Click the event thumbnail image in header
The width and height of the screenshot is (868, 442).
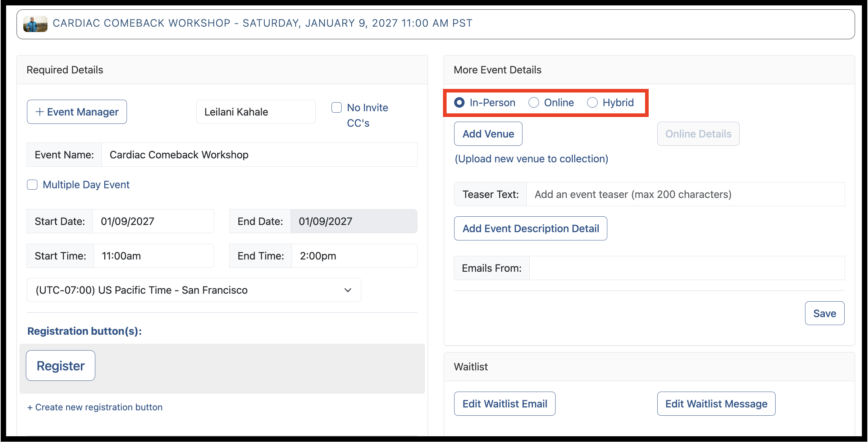(x=35, y=24)
